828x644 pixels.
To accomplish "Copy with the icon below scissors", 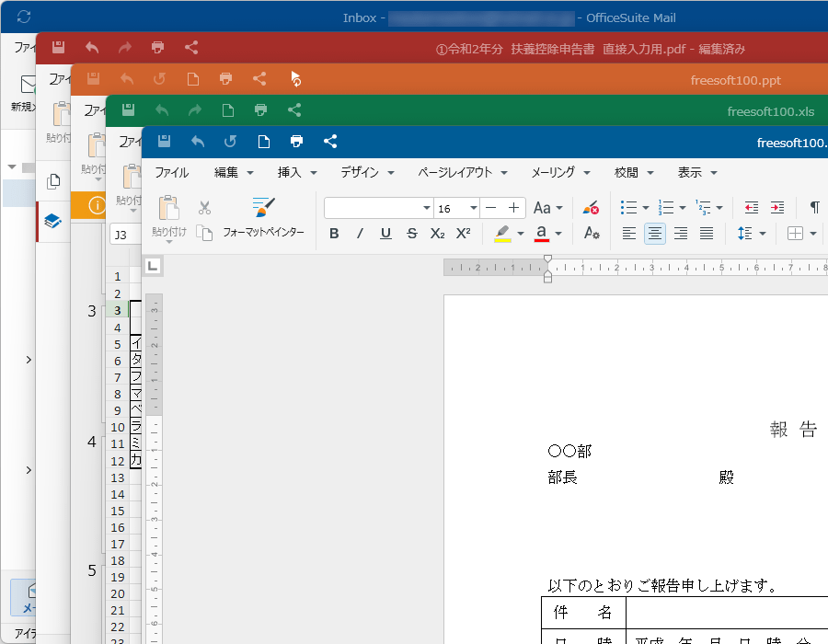I will pos(204,233).
